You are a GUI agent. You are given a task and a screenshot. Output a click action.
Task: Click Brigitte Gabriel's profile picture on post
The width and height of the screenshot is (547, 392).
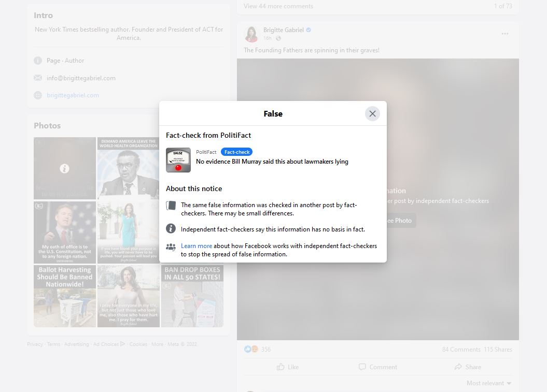coord(251,34)
